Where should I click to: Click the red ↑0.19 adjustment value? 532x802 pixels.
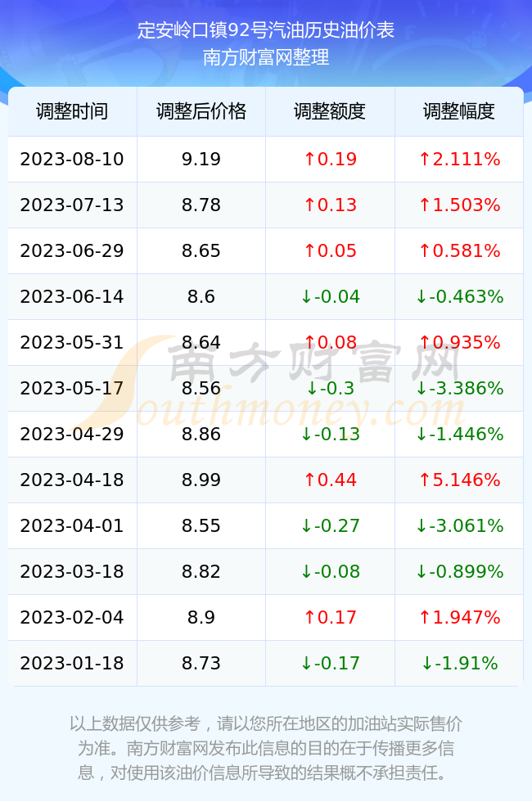330,159
